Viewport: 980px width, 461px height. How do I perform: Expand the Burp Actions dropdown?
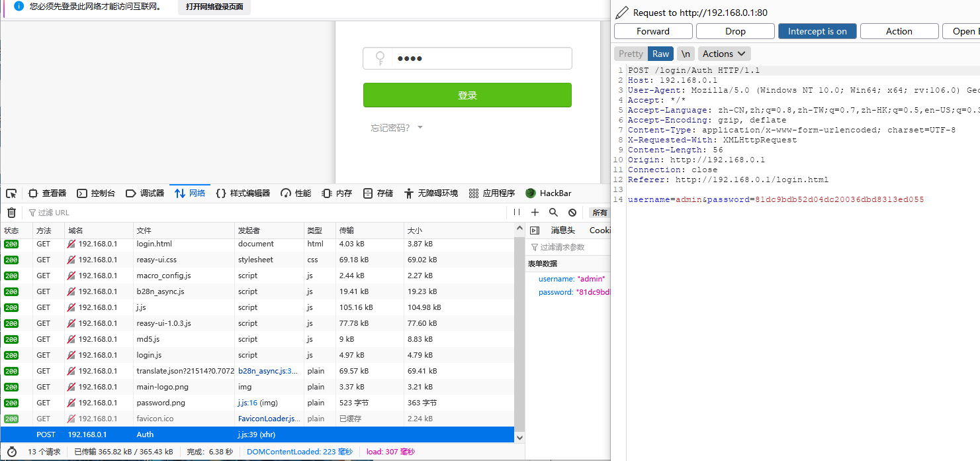coord(724,54)
